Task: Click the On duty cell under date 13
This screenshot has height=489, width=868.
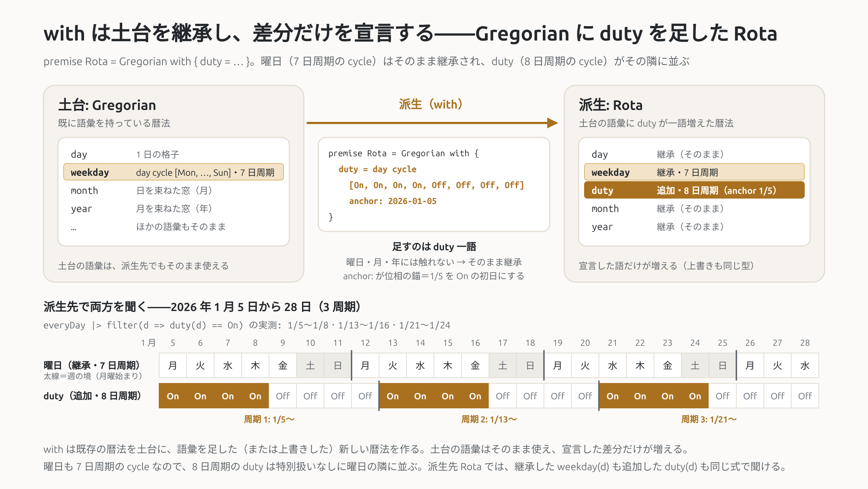Action: pos(393,396)
